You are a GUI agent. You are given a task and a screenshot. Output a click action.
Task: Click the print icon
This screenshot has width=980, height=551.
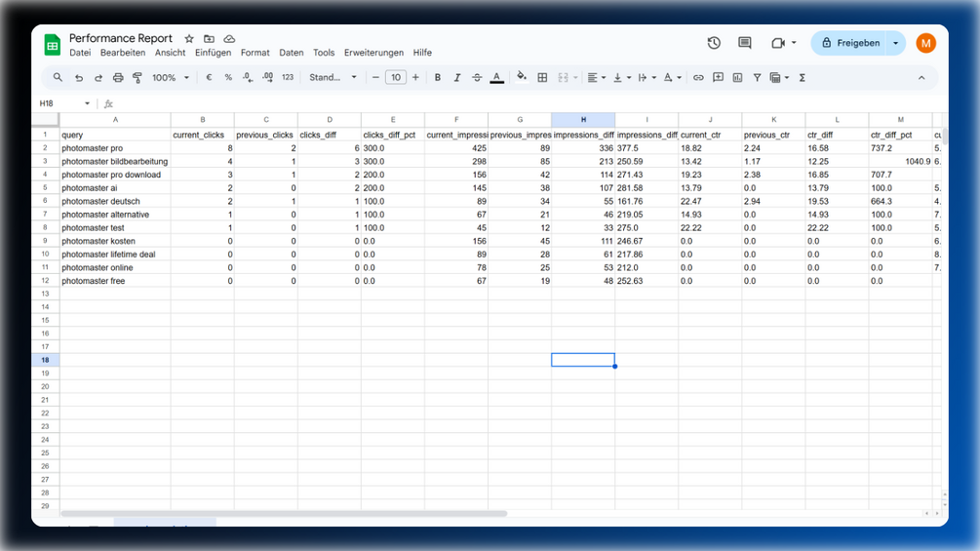117,77
